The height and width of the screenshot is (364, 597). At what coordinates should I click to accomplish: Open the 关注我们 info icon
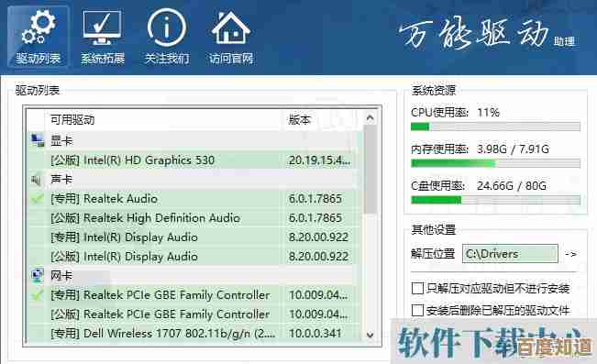(x=167, y=38)
